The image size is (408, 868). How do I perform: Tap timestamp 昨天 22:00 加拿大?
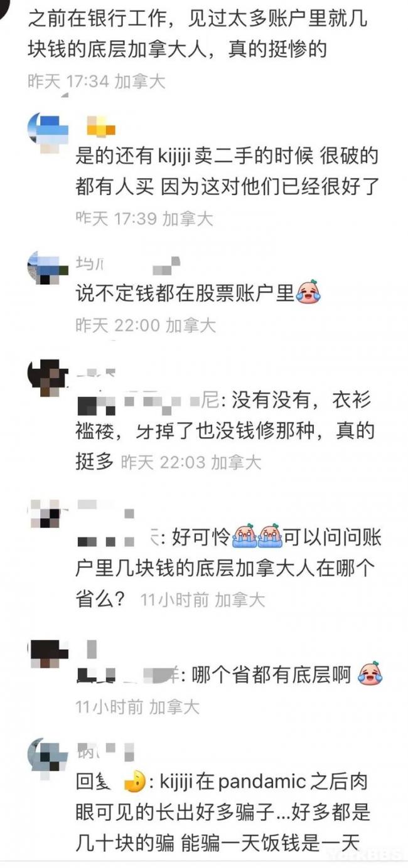coord(146,325)
